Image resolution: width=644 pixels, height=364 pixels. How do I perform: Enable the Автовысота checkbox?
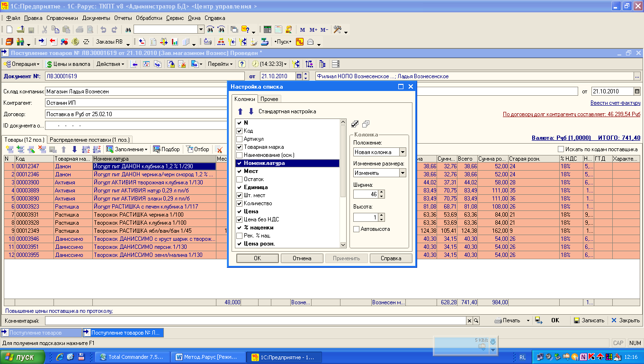pyautogui.click(x=357, y=229)
